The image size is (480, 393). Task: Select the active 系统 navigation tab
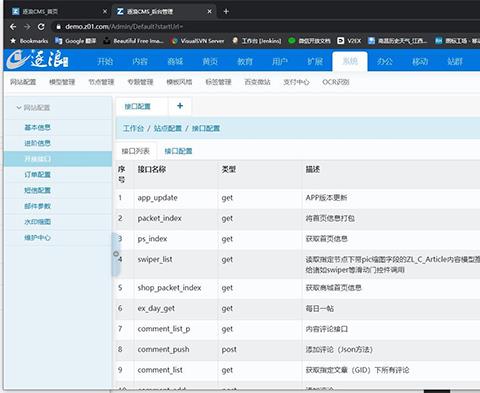click(350, 61)
